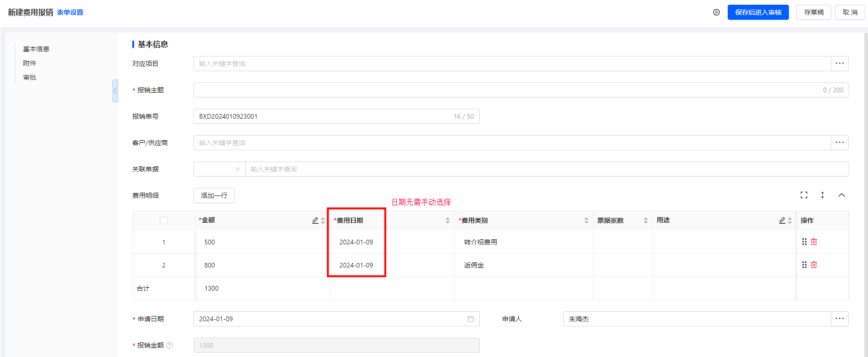Click amount cell 500 in row 1
The image size is (868, 357).
click(x=263, y=242)
